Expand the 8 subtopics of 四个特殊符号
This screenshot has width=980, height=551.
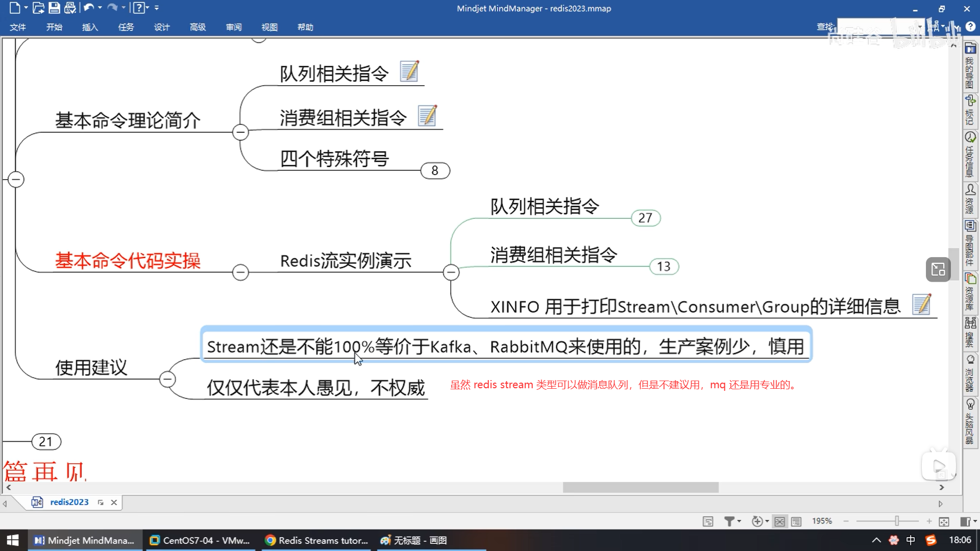point(435,170)
